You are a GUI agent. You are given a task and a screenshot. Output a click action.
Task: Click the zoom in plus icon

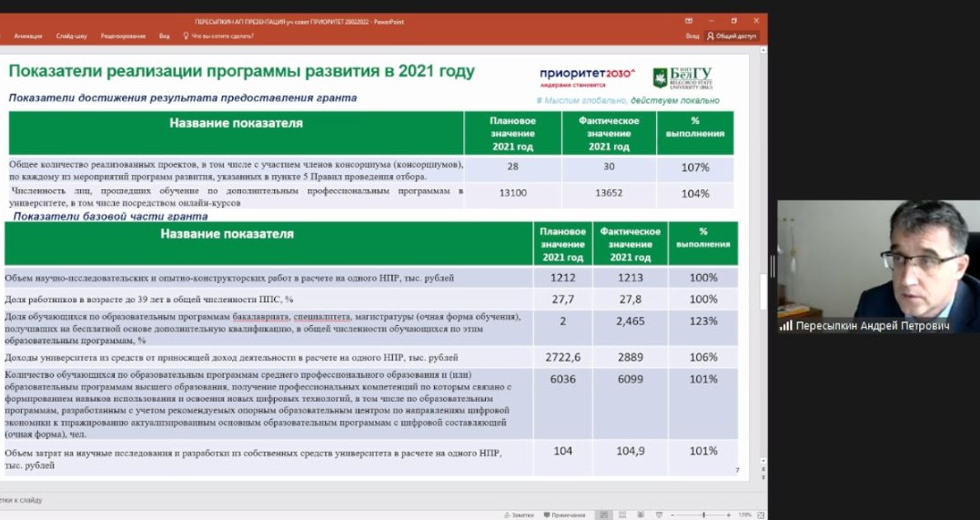(x=730, y=515)
